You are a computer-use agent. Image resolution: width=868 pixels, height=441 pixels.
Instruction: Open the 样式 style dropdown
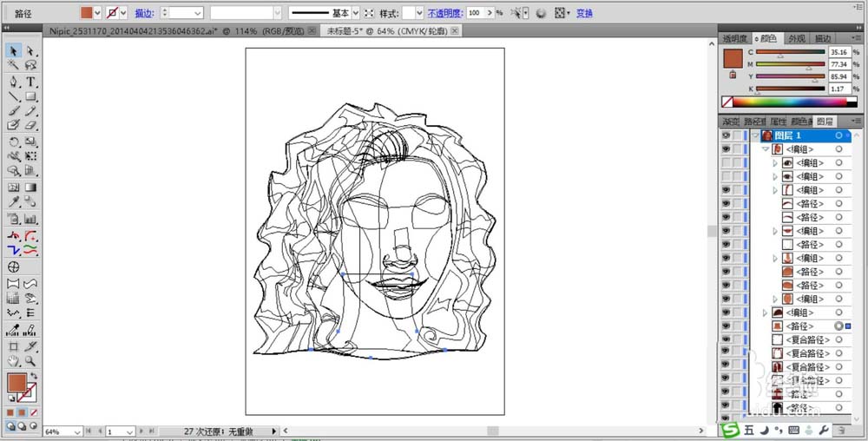[419, 13]
